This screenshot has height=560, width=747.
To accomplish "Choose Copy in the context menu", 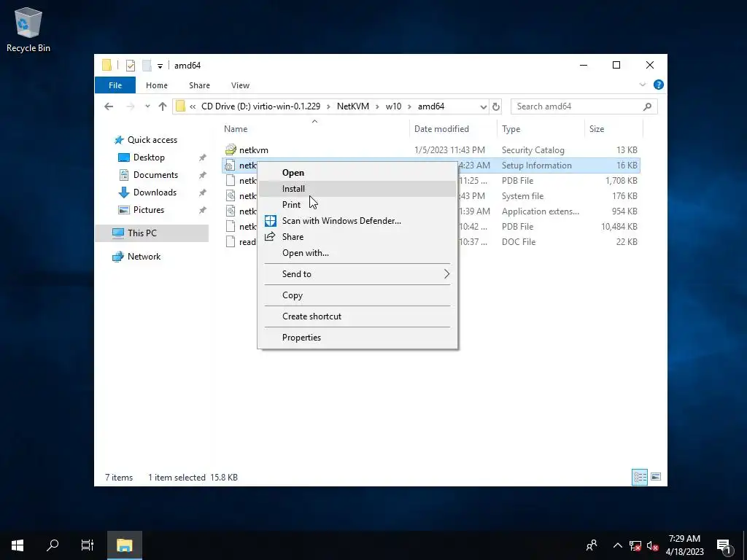I will [x=357, y=295].
